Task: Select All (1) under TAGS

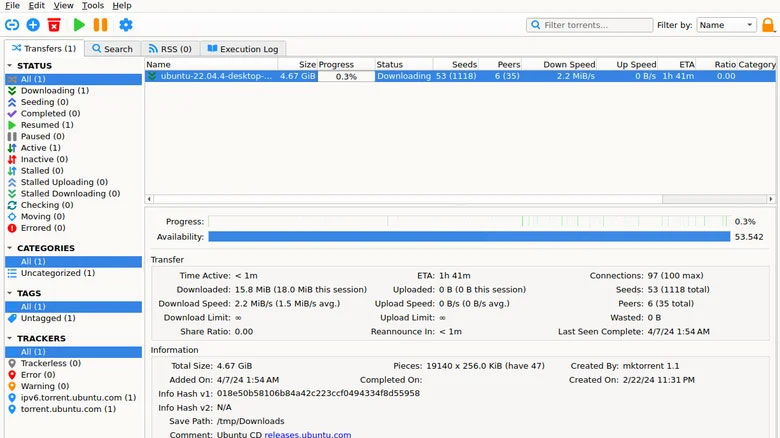Action: pos(73,307)
